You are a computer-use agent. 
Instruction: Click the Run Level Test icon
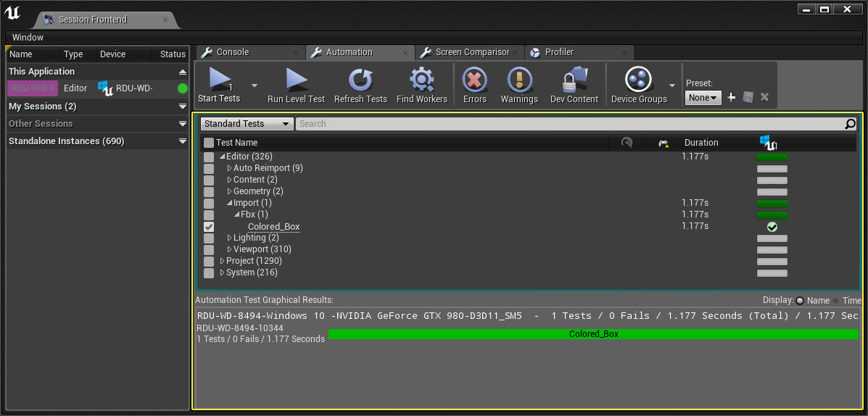tap(296, 80)
